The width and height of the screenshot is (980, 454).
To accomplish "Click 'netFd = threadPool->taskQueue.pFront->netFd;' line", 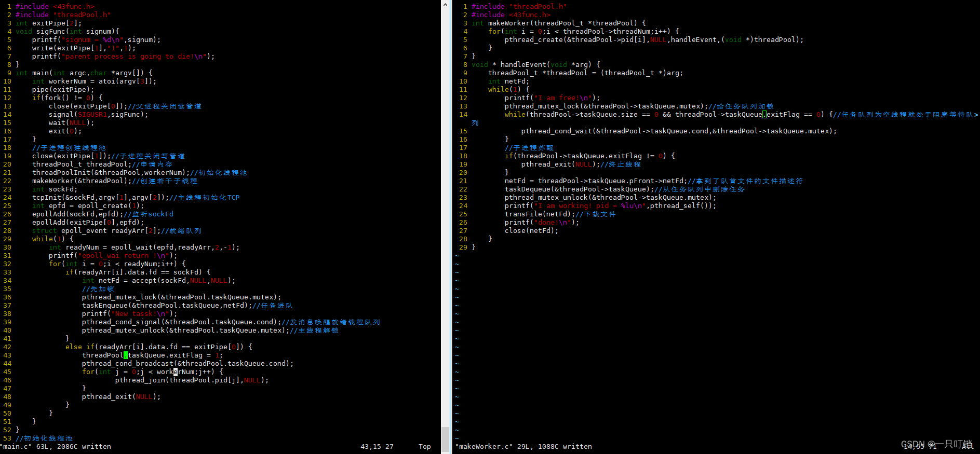I will 654,181.
